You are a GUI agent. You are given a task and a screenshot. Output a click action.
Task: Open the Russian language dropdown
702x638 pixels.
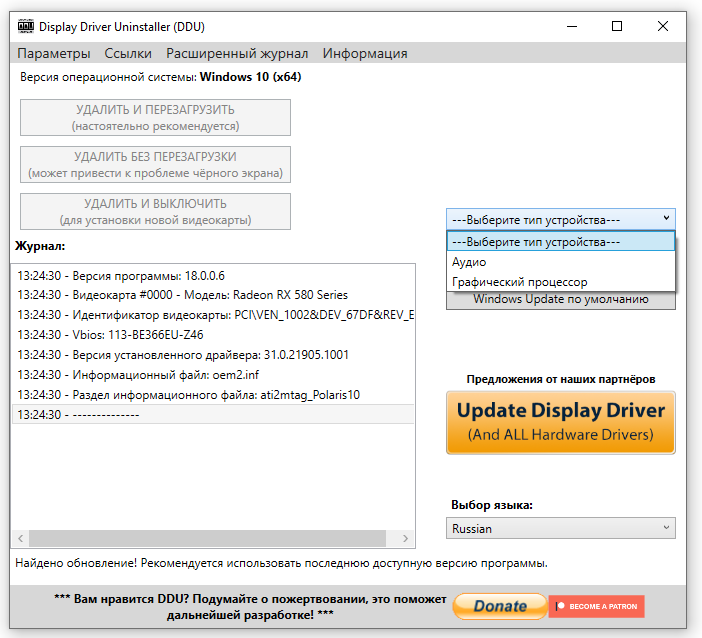pos(561,529)
